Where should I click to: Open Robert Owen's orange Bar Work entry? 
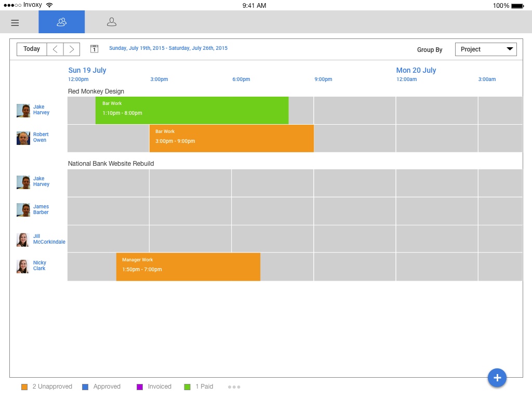point(231,138)
